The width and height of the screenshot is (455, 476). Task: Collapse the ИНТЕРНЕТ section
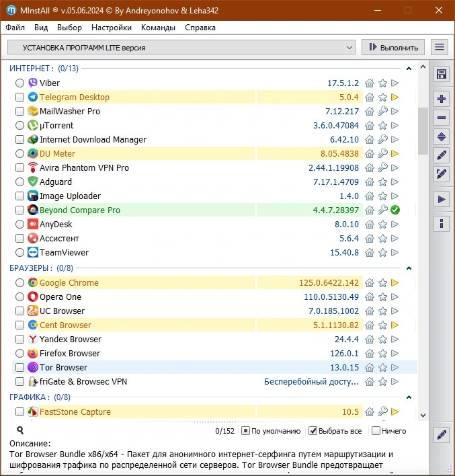click(409, 69)
